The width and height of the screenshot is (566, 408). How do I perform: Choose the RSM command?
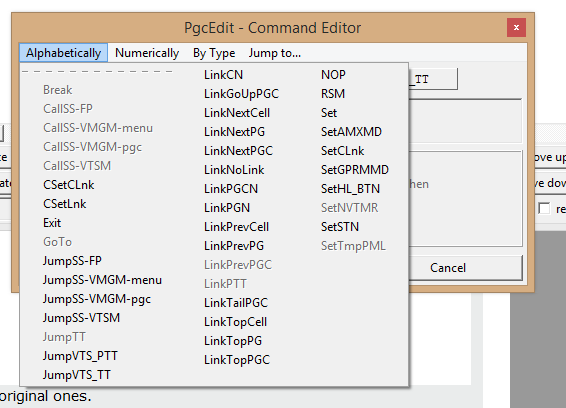[333, 94]
